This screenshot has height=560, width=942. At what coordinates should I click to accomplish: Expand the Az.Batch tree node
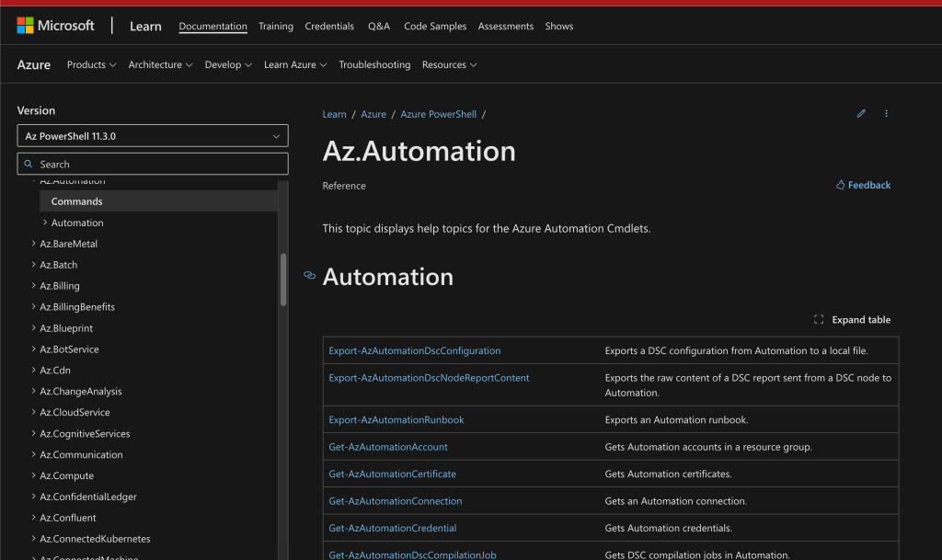(x=34, y=264)
